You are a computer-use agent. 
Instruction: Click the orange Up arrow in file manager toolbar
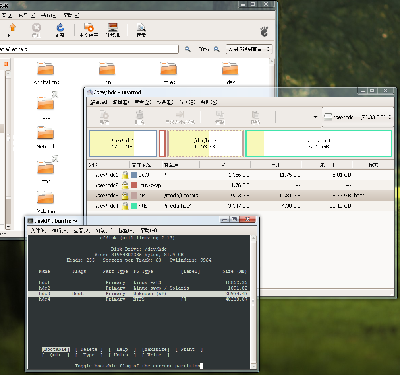point(12,27)
